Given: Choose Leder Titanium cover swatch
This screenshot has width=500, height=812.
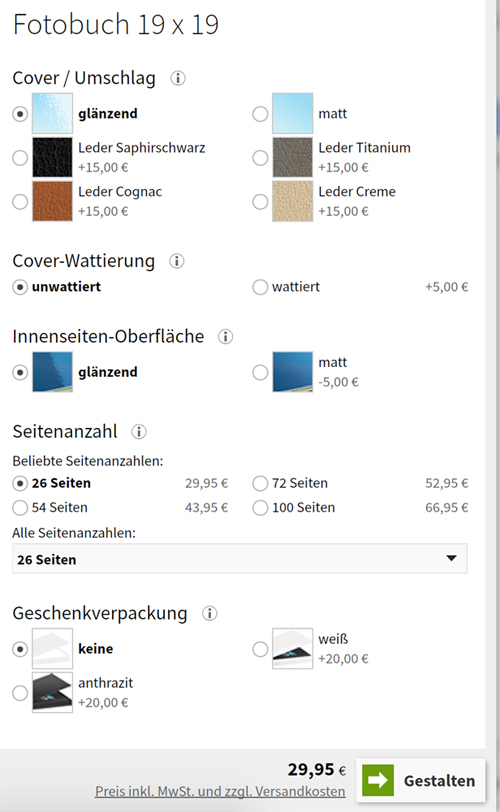Looking at the screenshot, I should click(292, 157).
